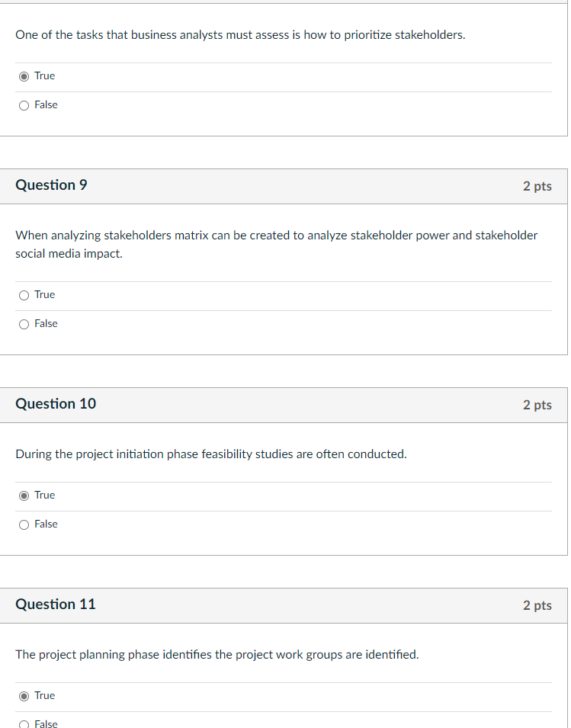Click the project work groups question text
571x728 pixels.
pyautogui.click(x=217, y=654)
